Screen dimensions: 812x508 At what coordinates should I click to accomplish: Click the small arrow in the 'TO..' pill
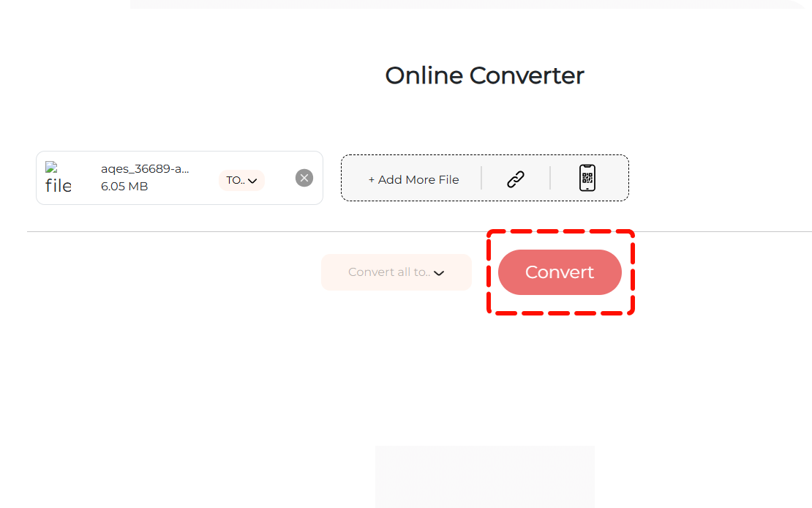coord(252,181)
